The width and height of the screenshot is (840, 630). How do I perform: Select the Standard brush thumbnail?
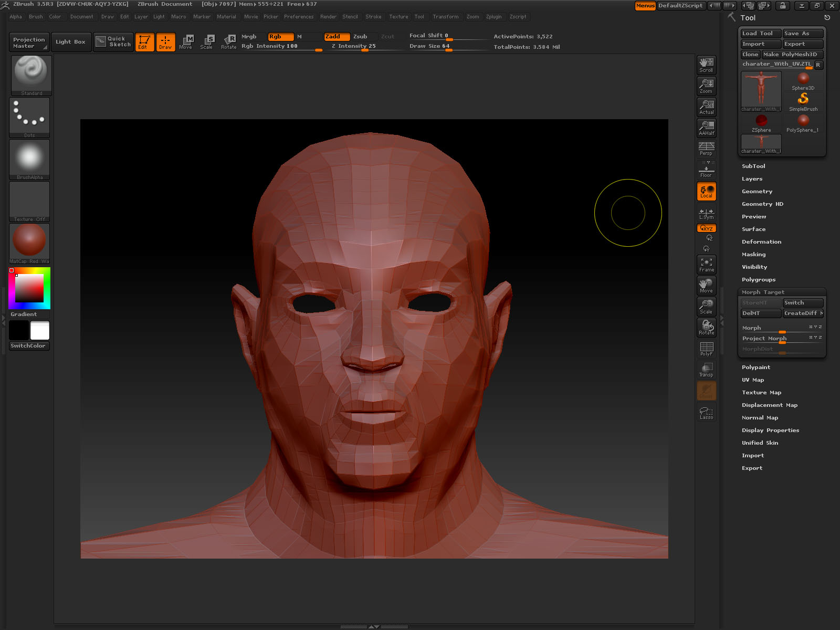pyautogui.click(x=31, y=76)
